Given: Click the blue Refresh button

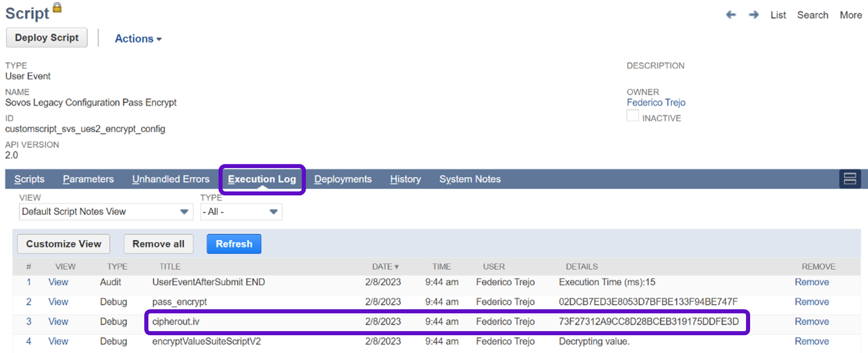Looking at the screenshot, I should click(233, 244).
